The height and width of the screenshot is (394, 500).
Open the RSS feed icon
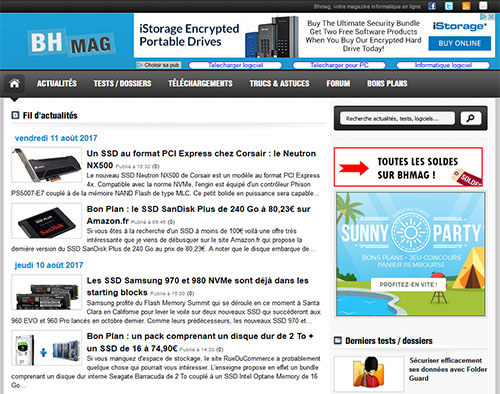tap(466, 6)
